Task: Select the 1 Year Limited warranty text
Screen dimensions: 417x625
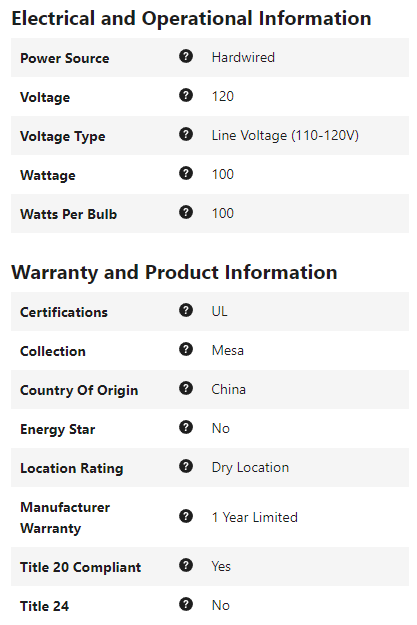Action: pyautogui.click(x=255, y=517)
